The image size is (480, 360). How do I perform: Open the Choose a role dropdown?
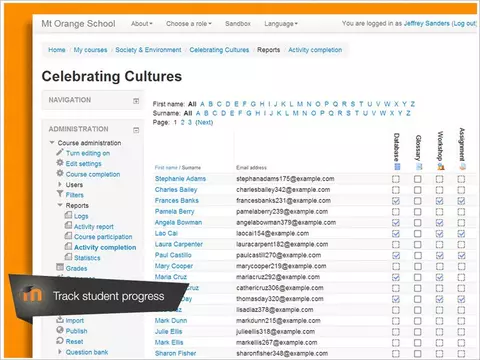pyautogui.click(x=189, y=24)
